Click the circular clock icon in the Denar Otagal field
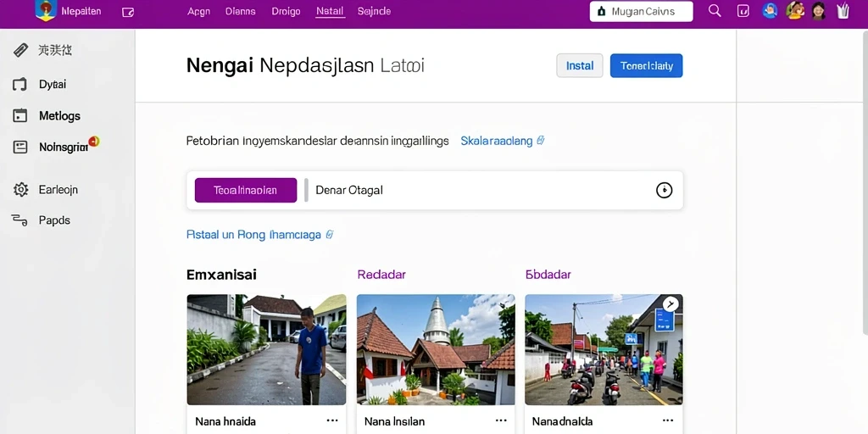 point(664,191)
